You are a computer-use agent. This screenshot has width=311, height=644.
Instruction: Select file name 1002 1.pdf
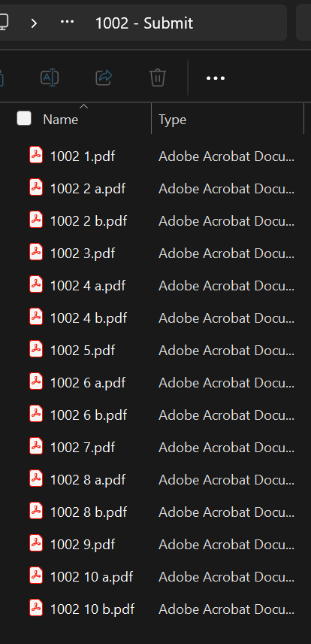[83, 156]
